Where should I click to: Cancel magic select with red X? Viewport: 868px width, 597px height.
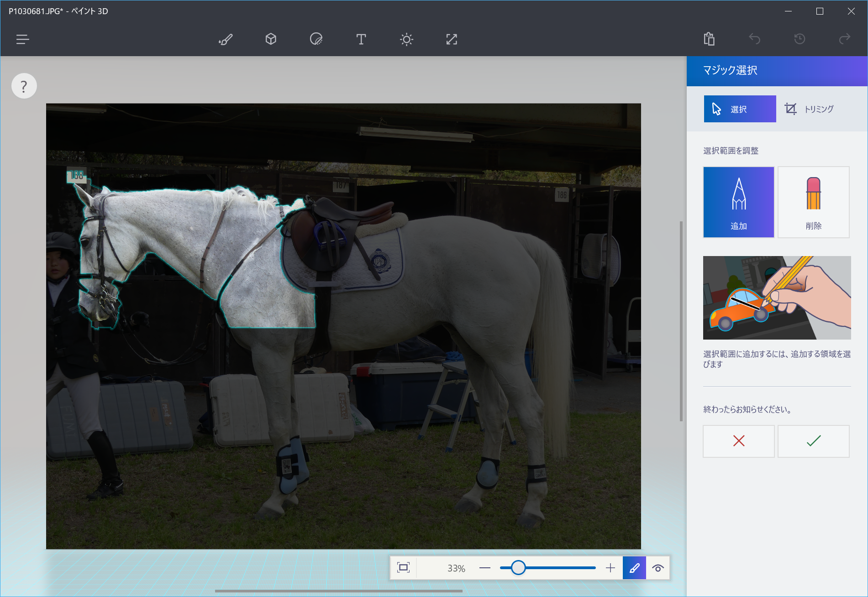[739, 441]
